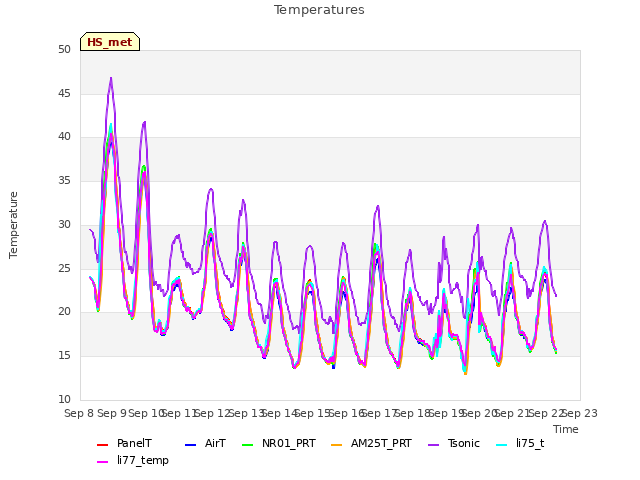Click the 30 y-axis tick label

pyautogui.click(x=64, y=224)
